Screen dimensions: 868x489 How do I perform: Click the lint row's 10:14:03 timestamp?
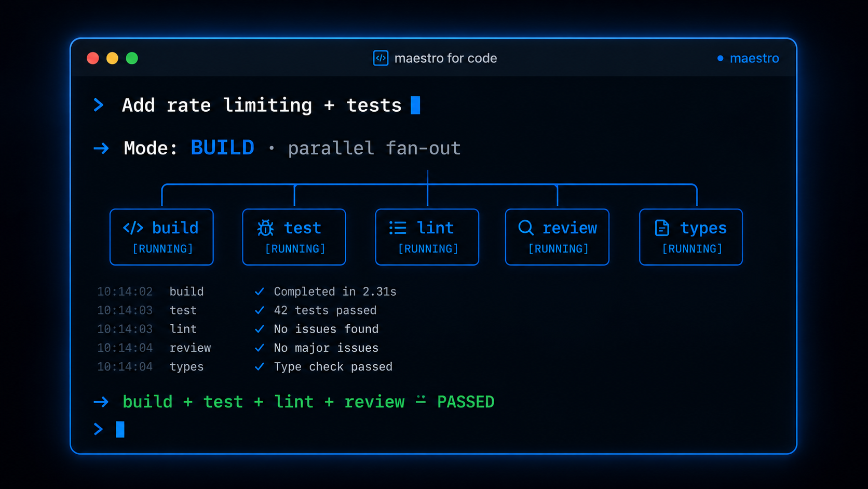tap(125, 329)
